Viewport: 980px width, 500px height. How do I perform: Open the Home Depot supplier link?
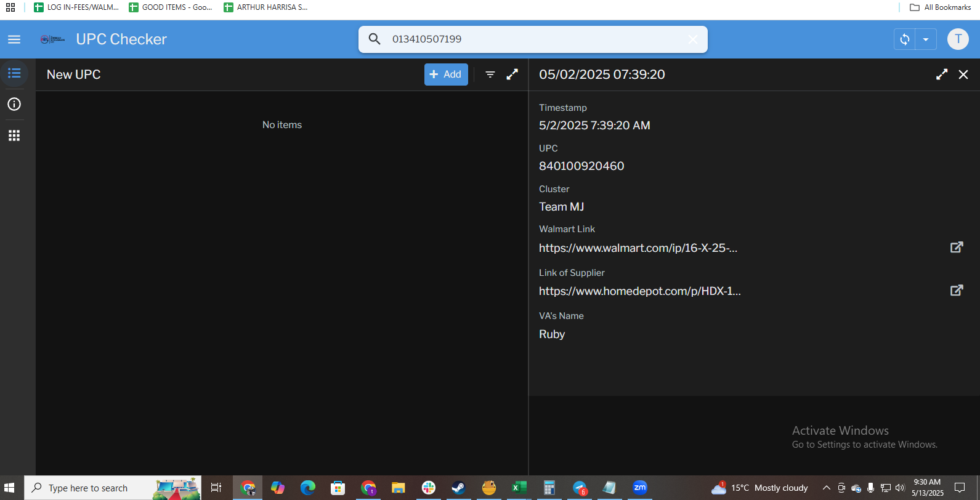coord(639,291)
